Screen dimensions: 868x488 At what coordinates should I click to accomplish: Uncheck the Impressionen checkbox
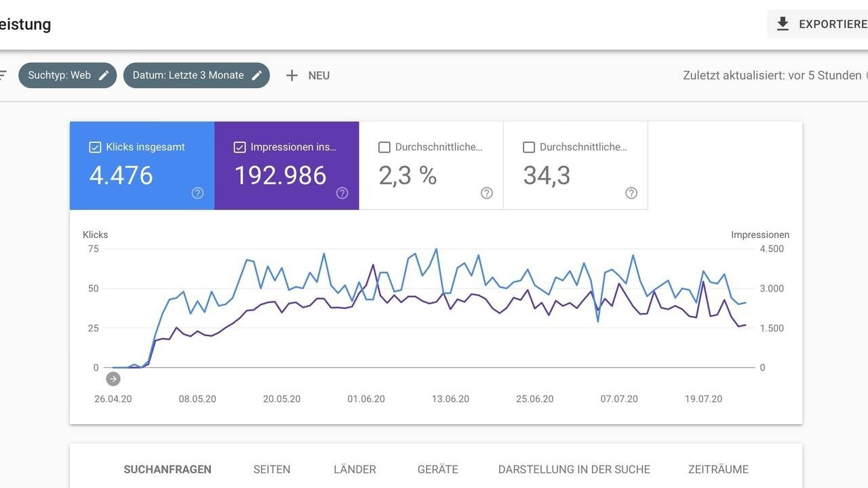pyautogui.click(x=239, y=147)
